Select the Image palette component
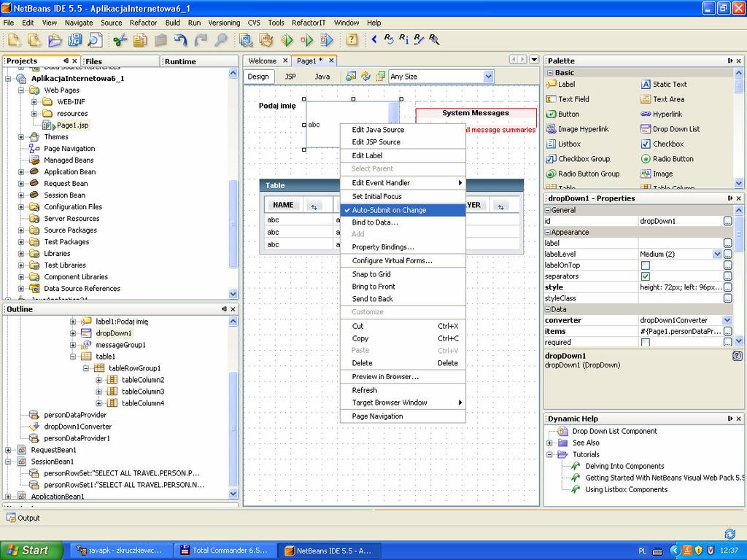Viewport: 747px width, 560px height. tap(657, 174)
